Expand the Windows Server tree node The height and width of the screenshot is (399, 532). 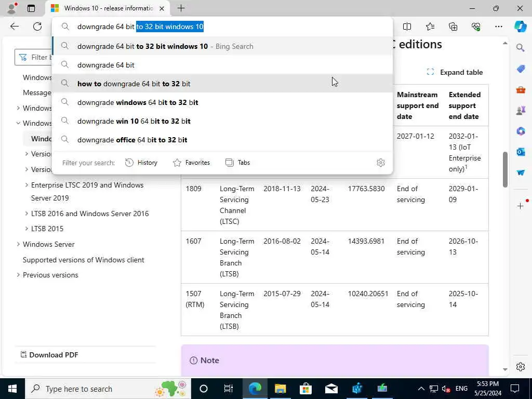tap(18, 244)
